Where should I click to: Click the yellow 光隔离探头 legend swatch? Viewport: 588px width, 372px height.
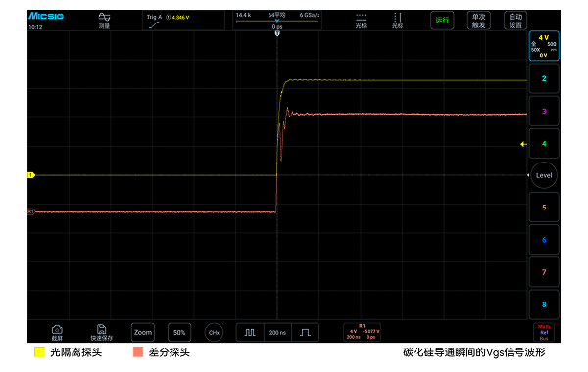(40, 351)
